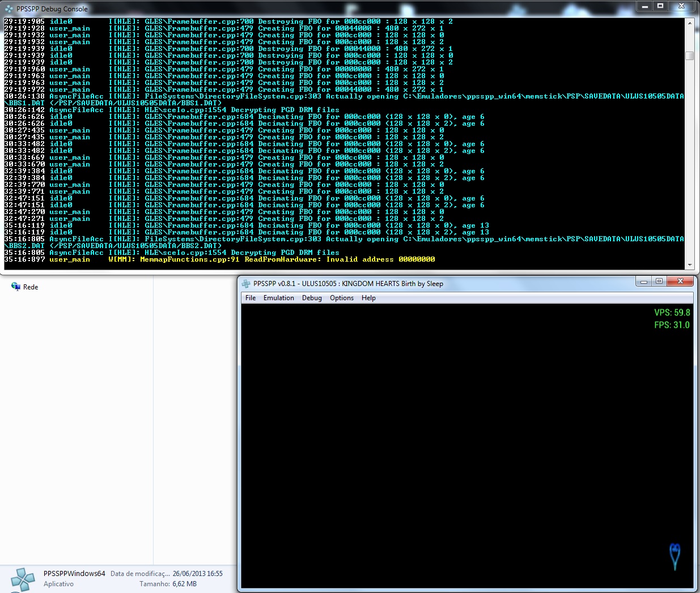Click the PPSSPPWindows64 application icon in details pane
This screenshot has width=700, height=593.
click(23, 579)
